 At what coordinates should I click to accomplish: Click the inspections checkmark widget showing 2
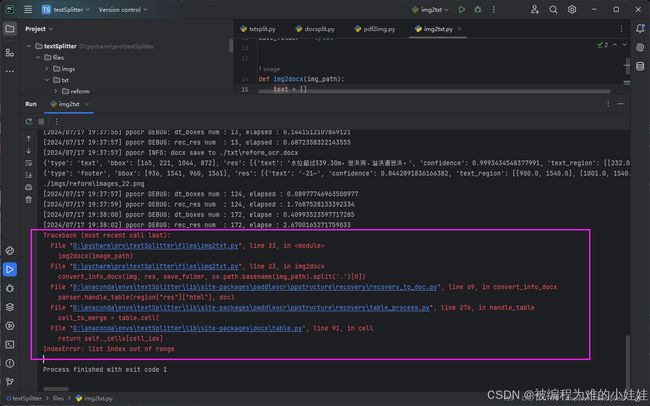(x=602, y=45)
